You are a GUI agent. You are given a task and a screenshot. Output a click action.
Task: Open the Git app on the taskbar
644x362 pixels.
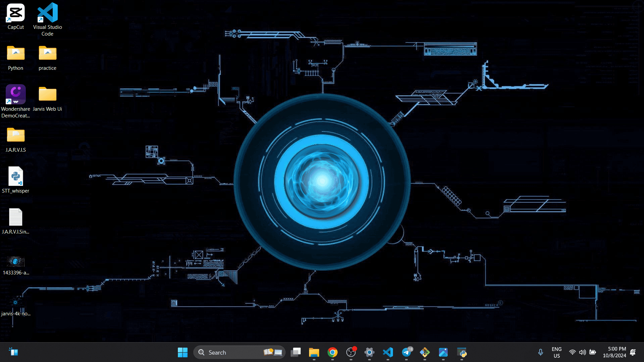point(425,352)
